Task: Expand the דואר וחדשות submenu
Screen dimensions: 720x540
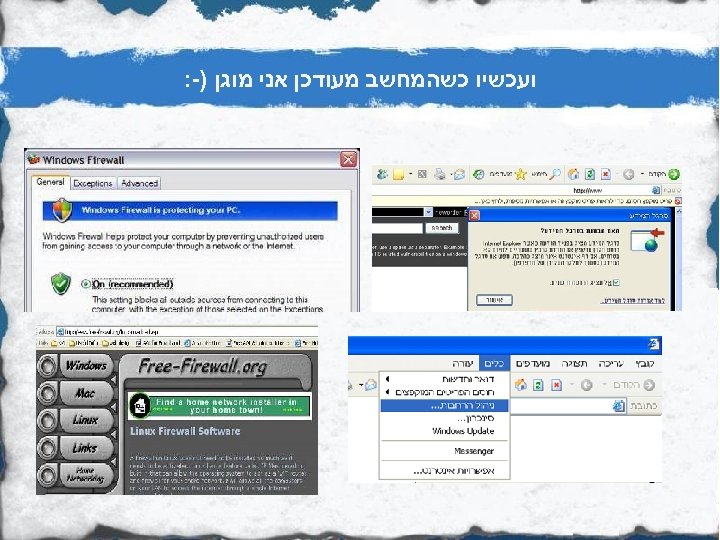Action: coord(444,379)
